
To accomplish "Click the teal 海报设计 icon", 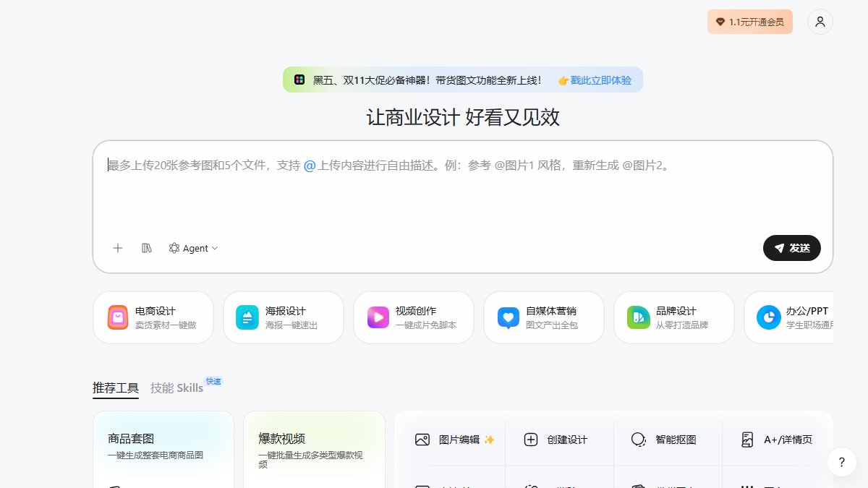I will (x=247, y=317).
